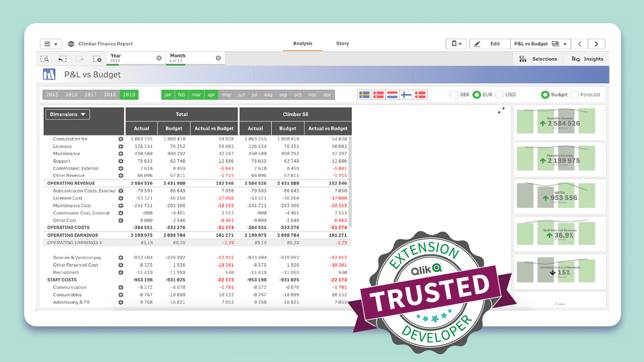This screenshot has width=644, height=362.
Task: Expand the Maintenance Cost row
Action: point(121,205)
